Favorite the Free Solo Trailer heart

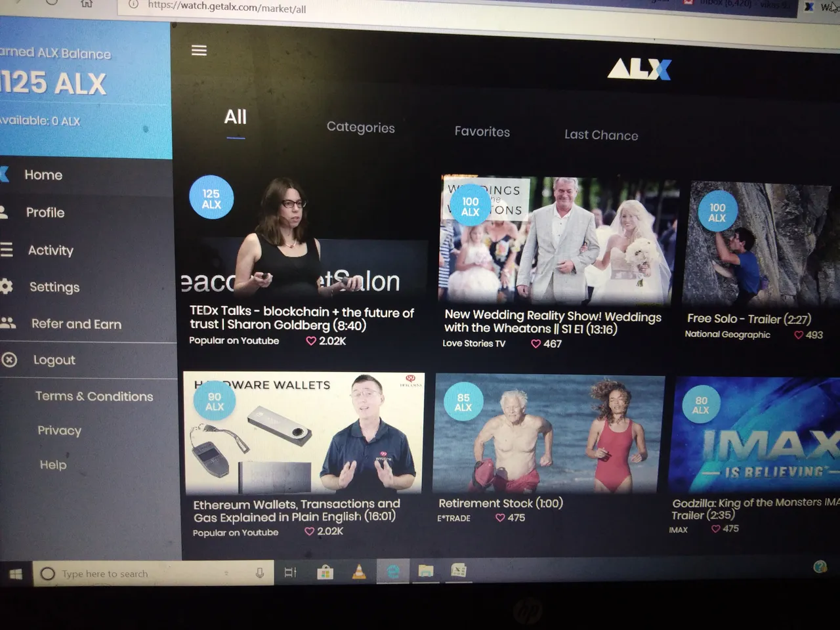click(x=799, y=335)
